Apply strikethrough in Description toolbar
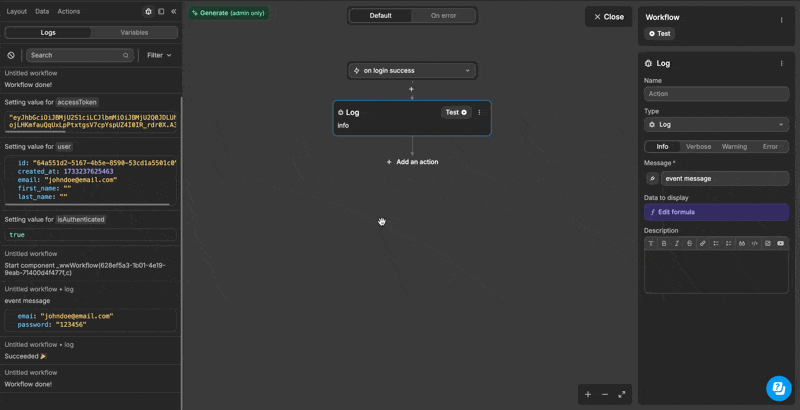 click(690, 243)
